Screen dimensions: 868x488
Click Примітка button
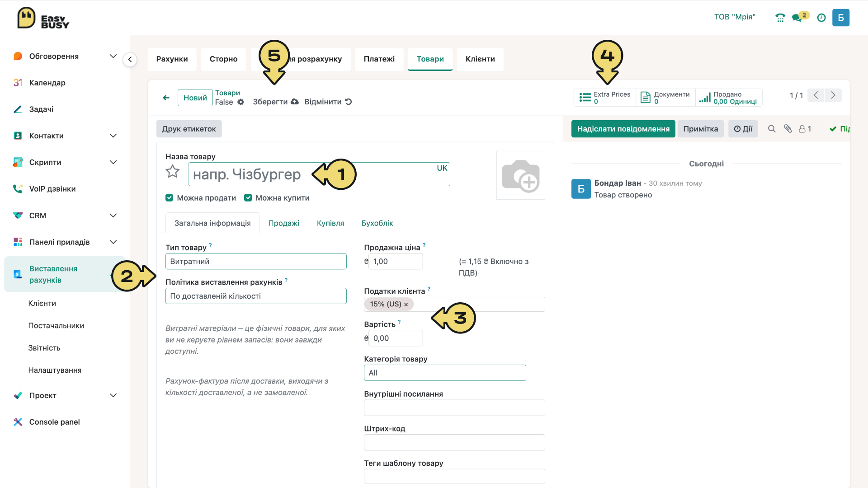tap(700, 129)
